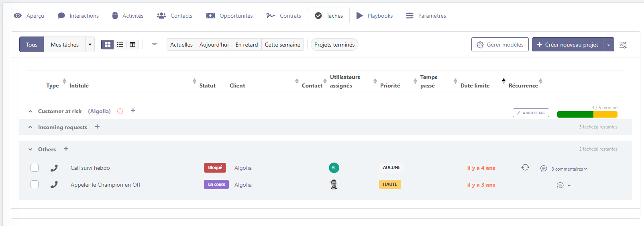Open the filter lines icon

click(x=154, y=45)
